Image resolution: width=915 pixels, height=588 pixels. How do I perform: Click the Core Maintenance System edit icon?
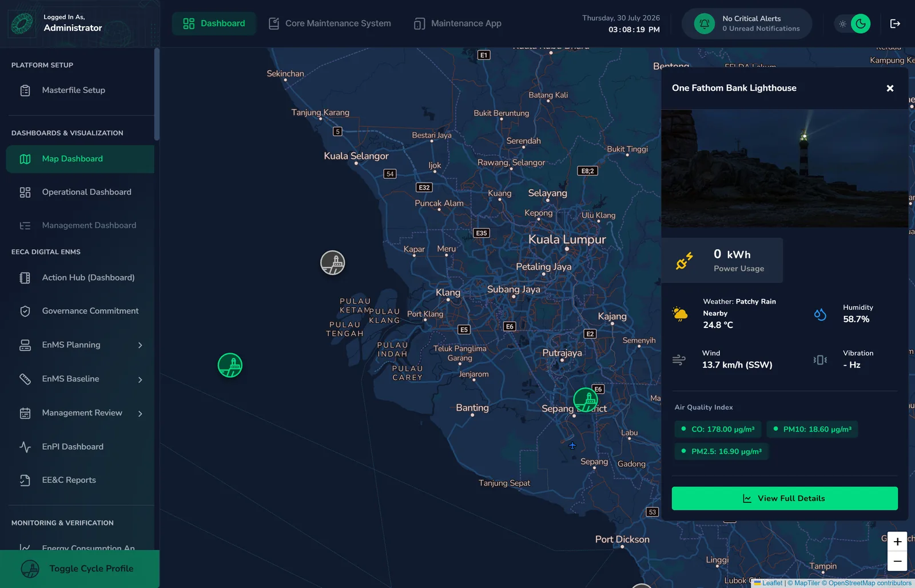point(274,23)
